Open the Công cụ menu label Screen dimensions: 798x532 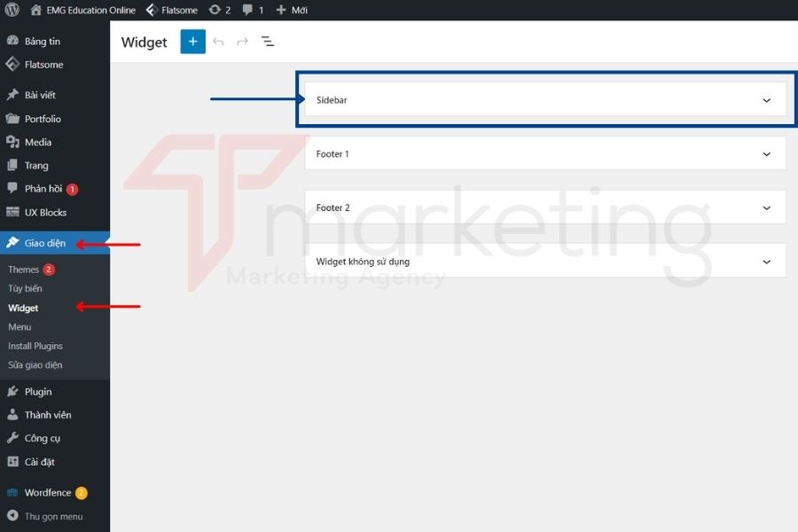pyautogui.click(x=43, y=438)
